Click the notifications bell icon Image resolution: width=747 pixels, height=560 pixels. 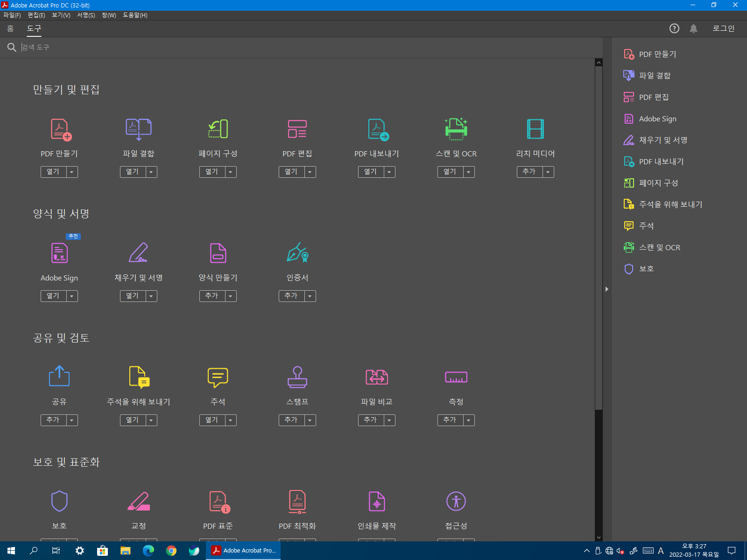tap(693, 28)
